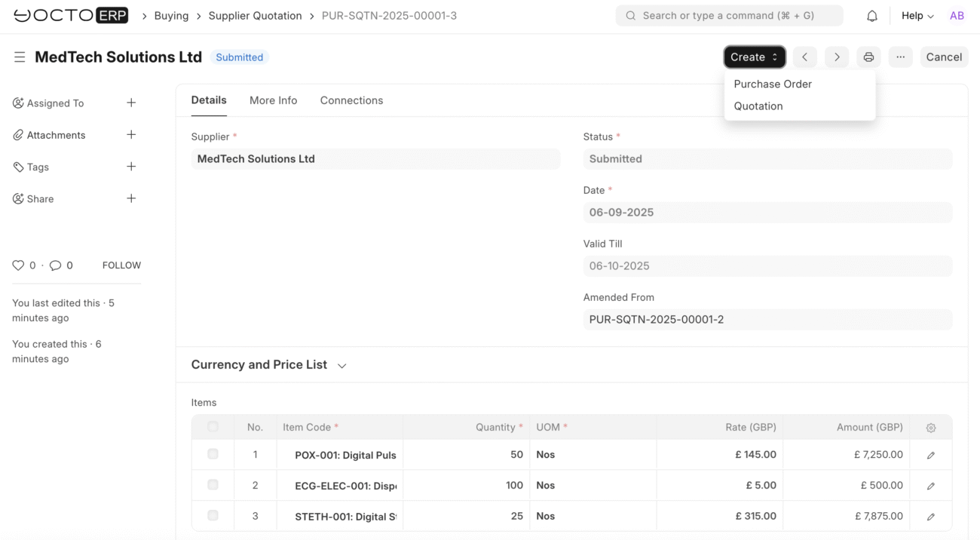Tick the checkbox for row 1 POX-001
This screenshot has height=540, width=980.
(x=213, y=454)
